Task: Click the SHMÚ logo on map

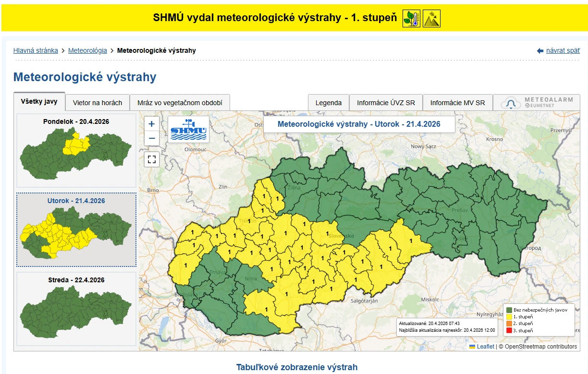Action: pos(188,129)
